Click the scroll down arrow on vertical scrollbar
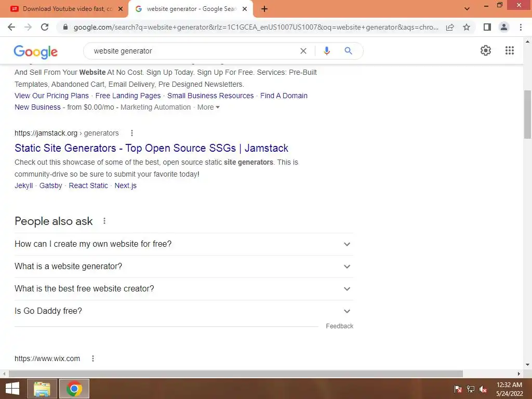The height and width of the screenshot is (399, 532). tap(527, 365)
